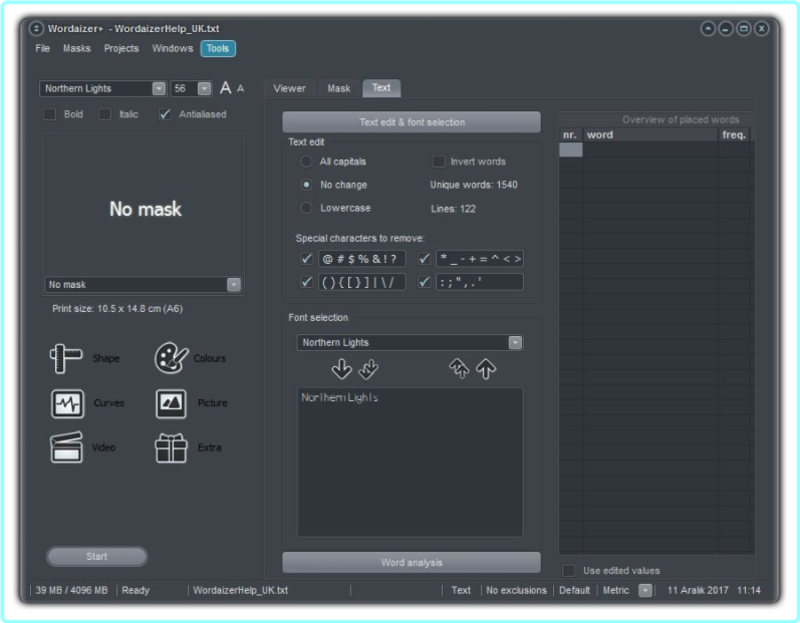This screenshot has width=800, height=623.
Task: Switch to the Mask tab
Action: point(339,88)
